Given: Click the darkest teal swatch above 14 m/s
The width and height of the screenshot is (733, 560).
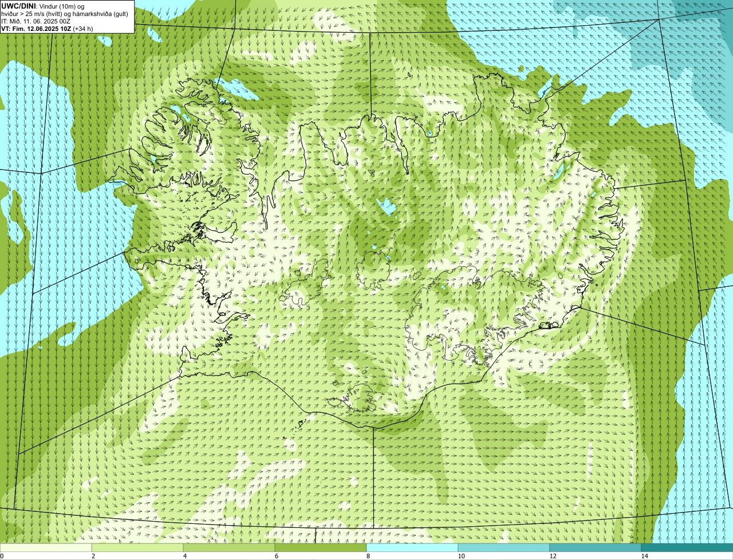Looking at the screenshot, I should pos(687,547).
